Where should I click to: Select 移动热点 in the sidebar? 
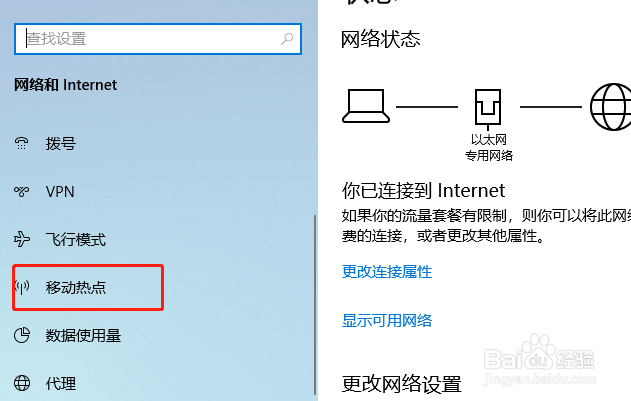76,287
